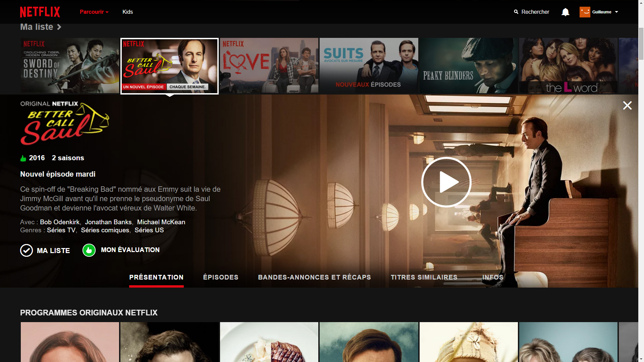Click the "PROGRAMMES ORIGINAUX NETFLIX" heading
The height and width of the screenshot is (362, 644).
pyautogui.click(x=89, y=313)
